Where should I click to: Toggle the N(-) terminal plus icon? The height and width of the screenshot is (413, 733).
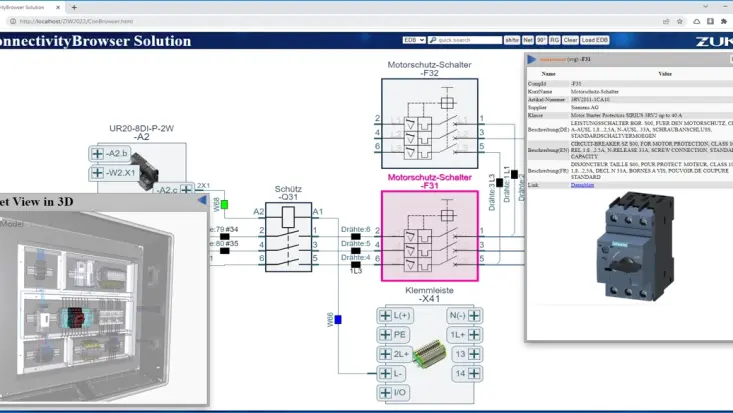click(473, 317)
